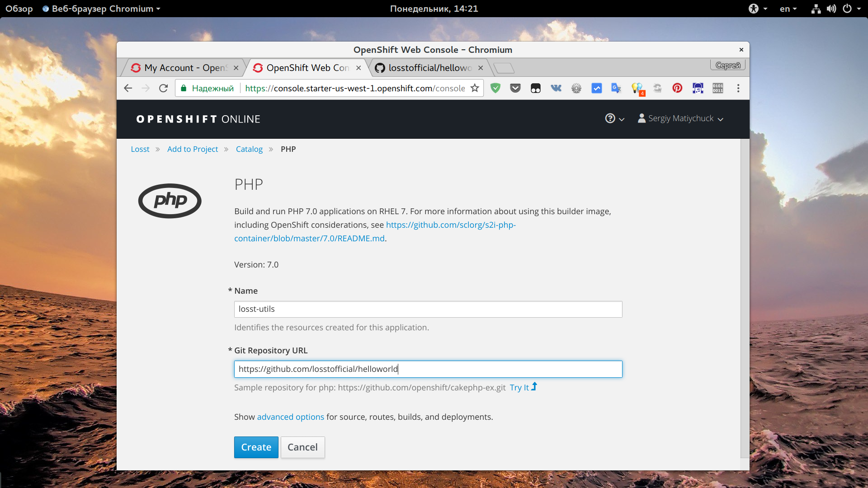Expand the Sergiy Matiychuck user menu
This screenshot has height=488, width=868.
681,118
